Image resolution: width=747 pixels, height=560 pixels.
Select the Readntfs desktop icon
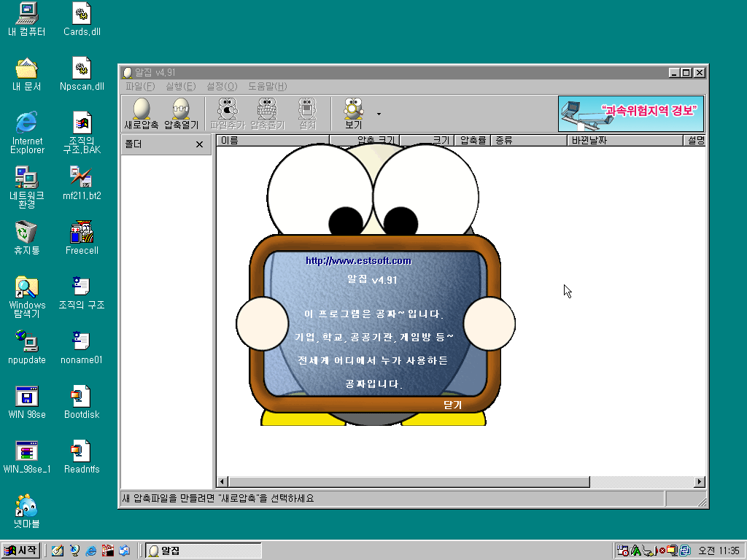[82, 457]
